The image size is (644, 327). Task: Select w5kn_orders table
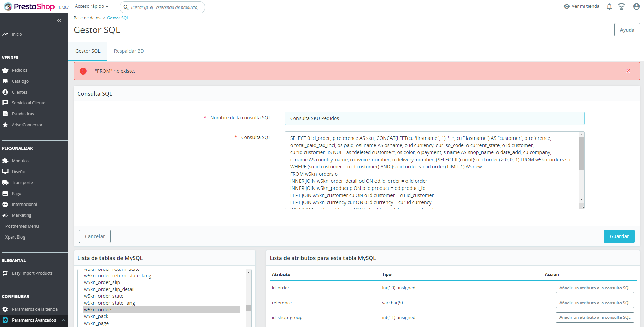click(162, 310)
